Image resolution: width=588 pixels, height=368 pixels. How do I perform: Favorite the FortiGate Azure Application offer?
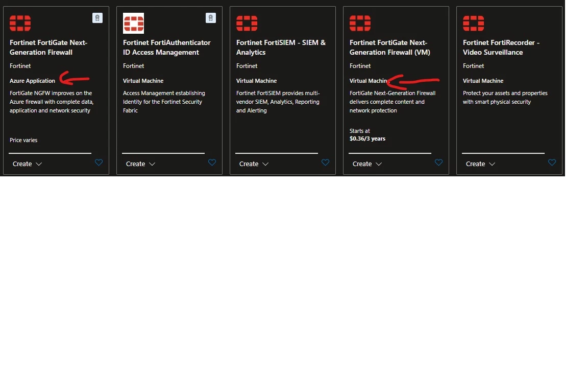99,163
